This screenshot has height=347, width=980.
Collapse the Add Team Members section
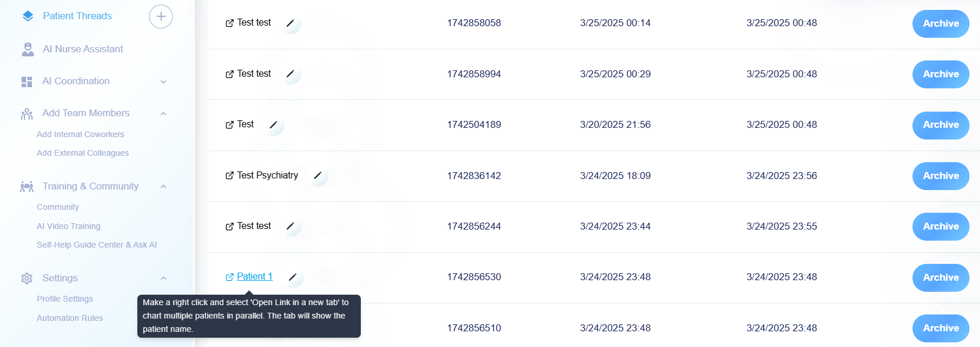coord(164,113)
